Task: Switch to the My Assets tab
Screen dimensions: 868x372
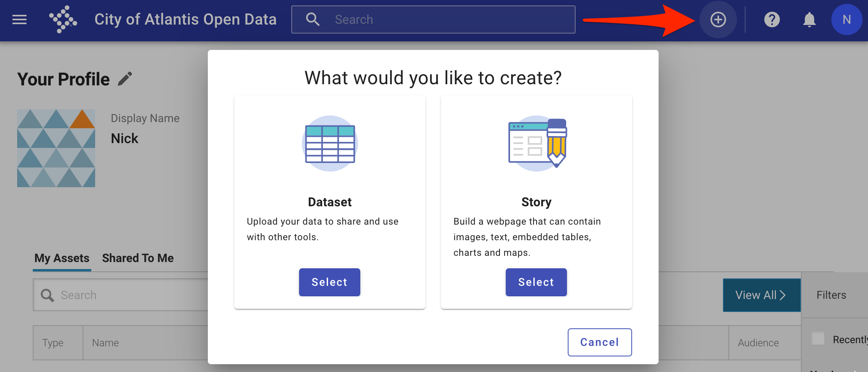Action: coord(62,258)
